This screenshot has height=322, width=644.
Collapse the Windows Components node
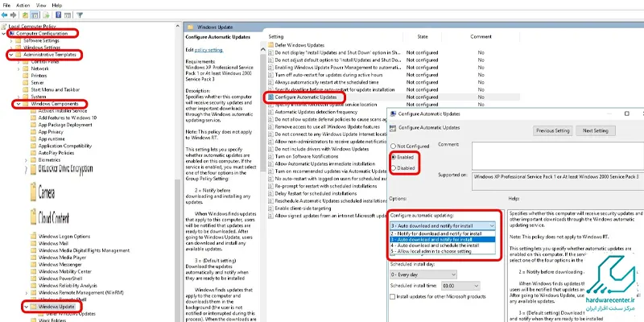[x=19, y=104]
